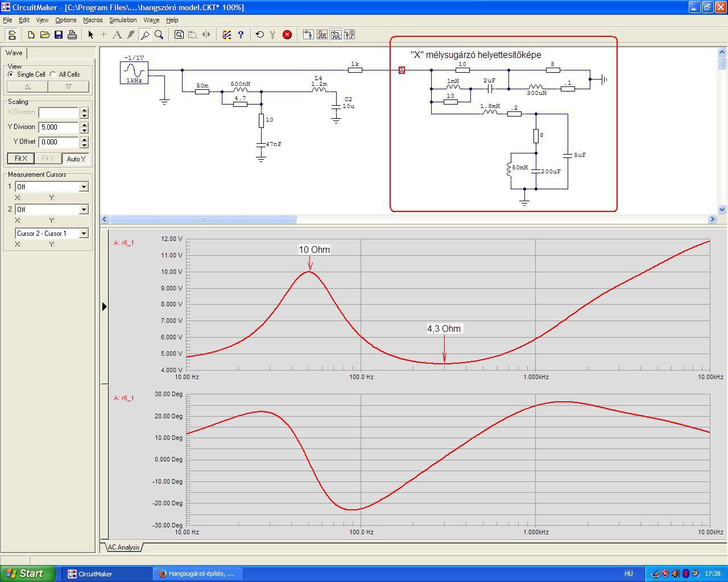Click the Print toolbar icon

pos(72,35)
